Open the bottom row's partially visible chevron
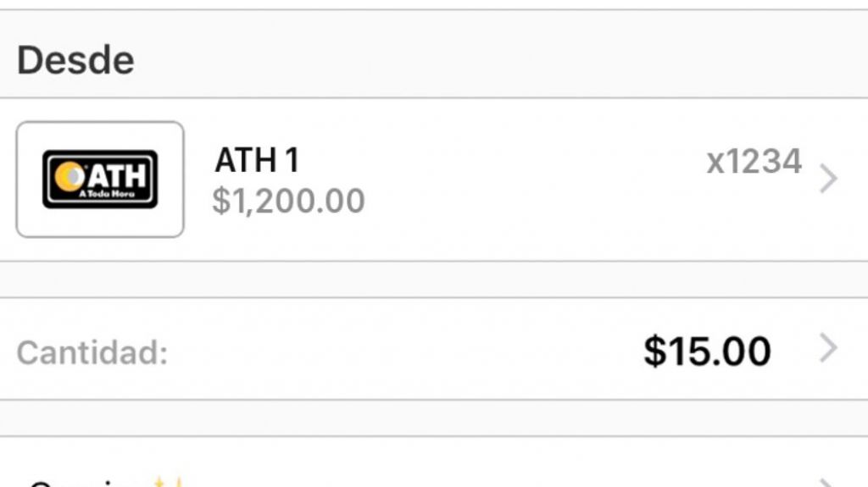The height and width of the screenshot is (487, 868). (x=828, y=483)
